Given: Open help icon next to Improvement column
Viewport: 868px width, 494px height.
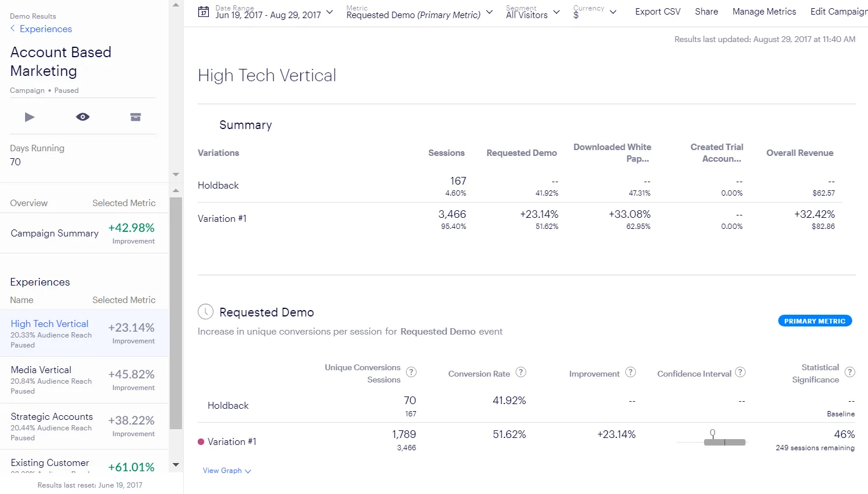Looking at the screenshot, I should (631, 372).
